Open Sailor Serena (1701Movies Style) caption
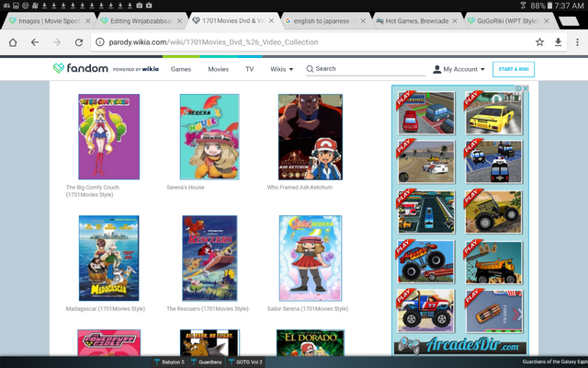The image size is (588, 368). 308,309
